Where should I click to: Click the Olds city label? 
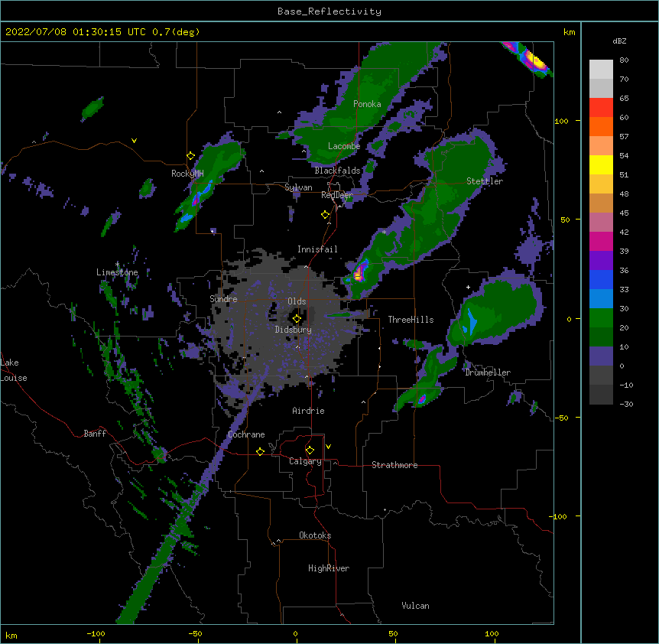click(x=297, y=301)
